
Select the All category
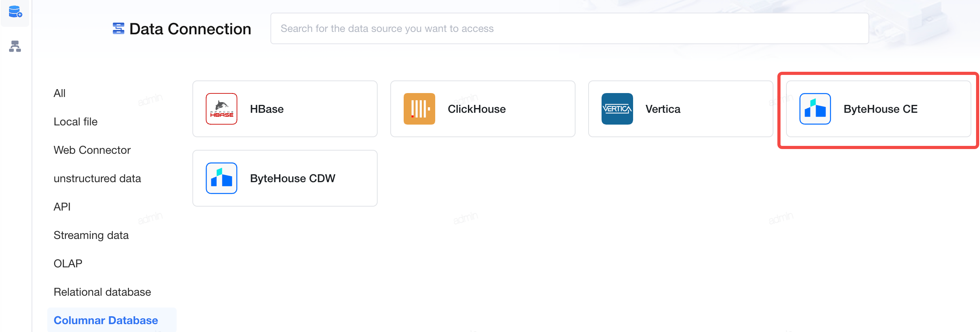[60, 93]
